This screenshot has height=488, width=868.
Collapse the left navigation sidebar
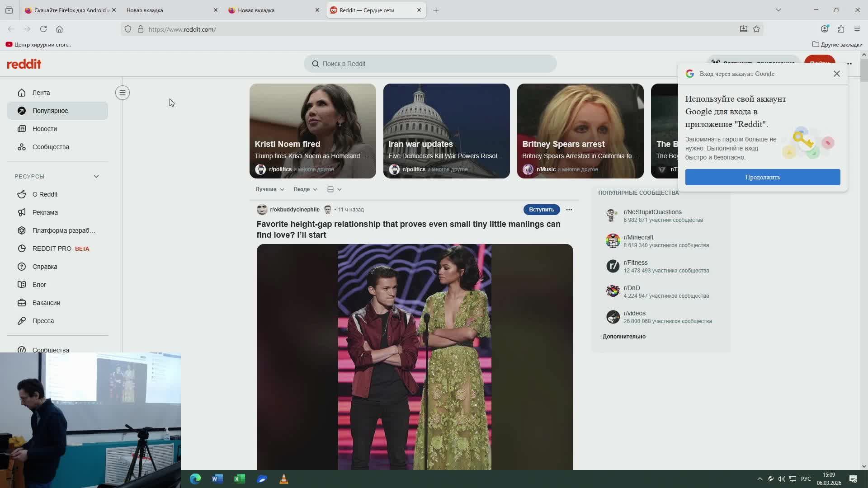122,93
